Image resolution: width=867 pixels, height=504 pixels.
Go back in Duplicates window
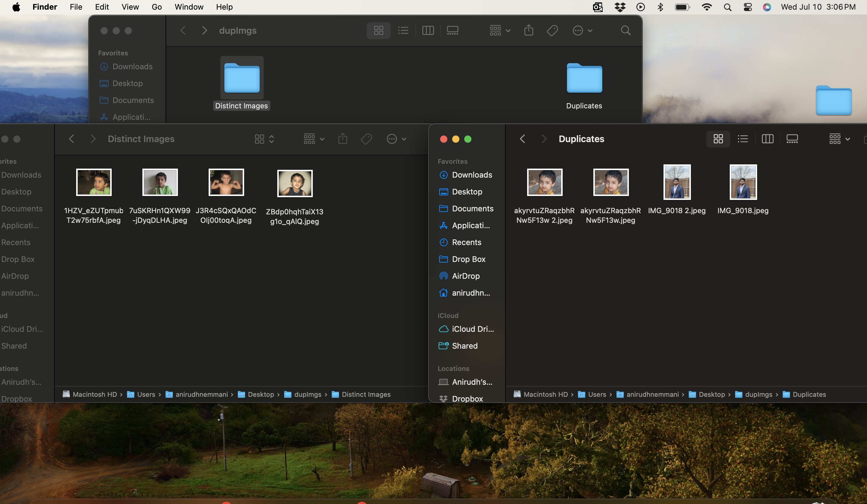[522, 139]
